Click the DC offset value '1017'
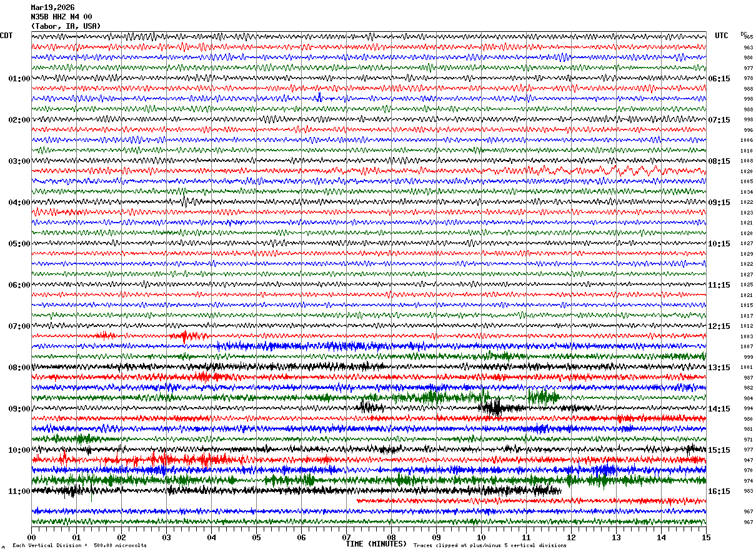 coord(747,316)
